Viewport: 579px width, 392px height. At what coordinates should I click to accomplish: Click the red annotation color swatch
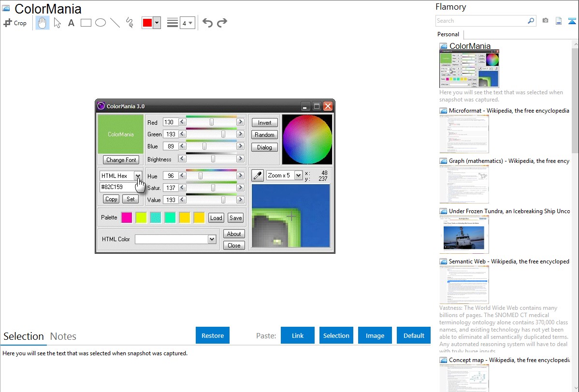(147, 23)
